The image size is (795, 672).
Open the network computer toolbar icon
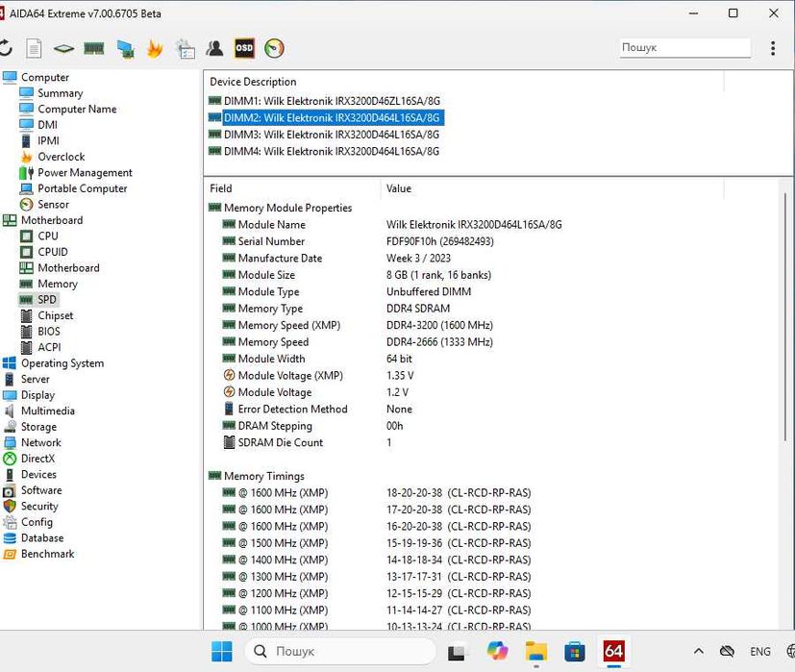click(125, 49)
